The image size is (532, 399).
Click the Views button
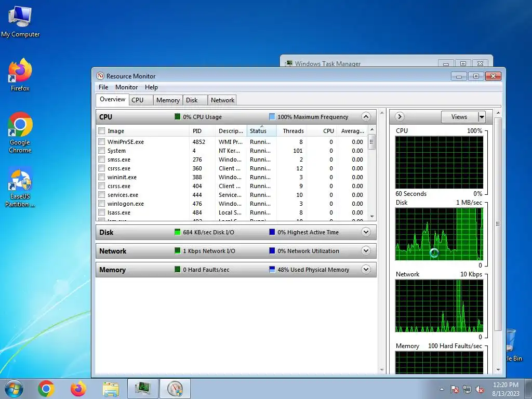pos(459,117)
